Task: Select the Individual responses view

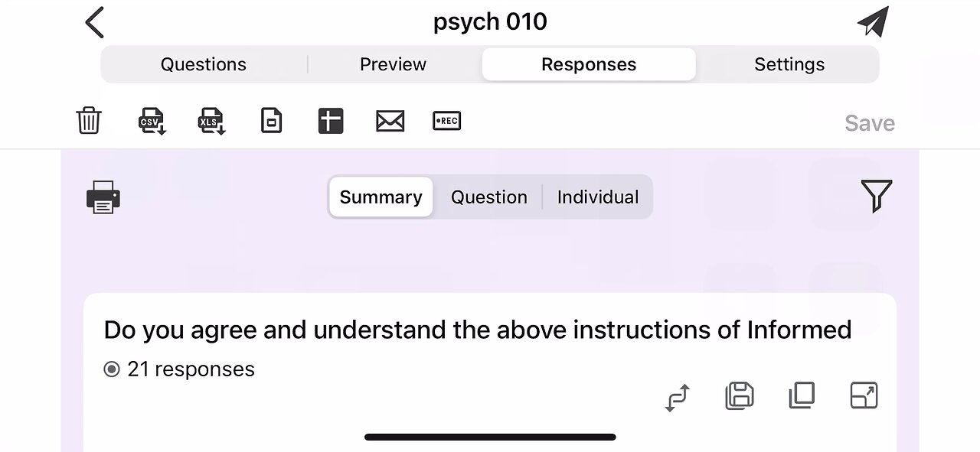Action: (597, 197)
